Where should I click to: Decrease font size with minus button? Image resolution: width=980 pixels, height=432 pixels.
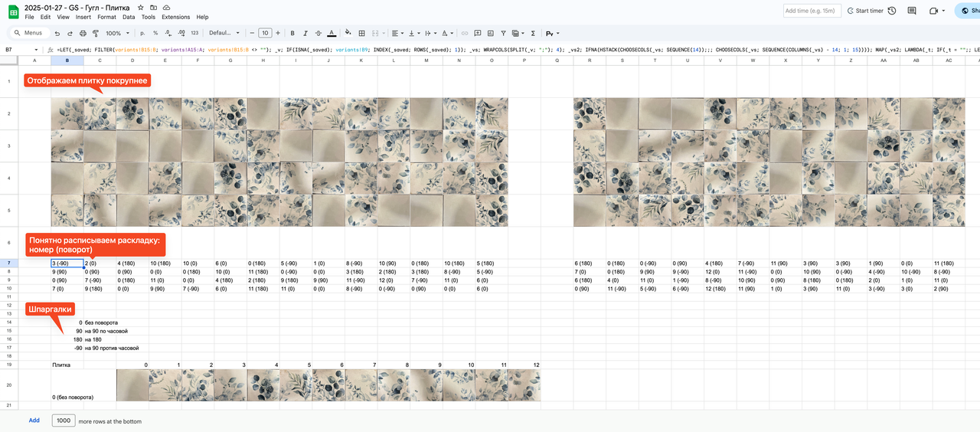pos(250,33)
